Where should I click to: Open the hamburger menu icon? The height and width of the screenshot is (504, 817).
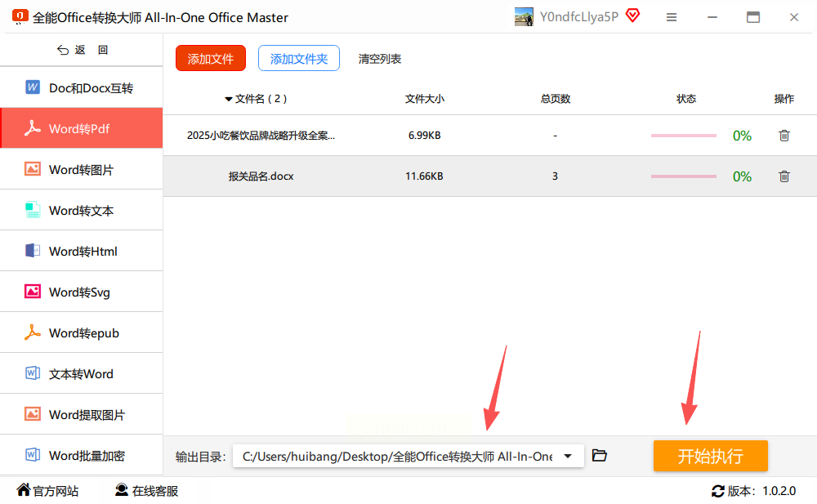click(x=672, y=17)
